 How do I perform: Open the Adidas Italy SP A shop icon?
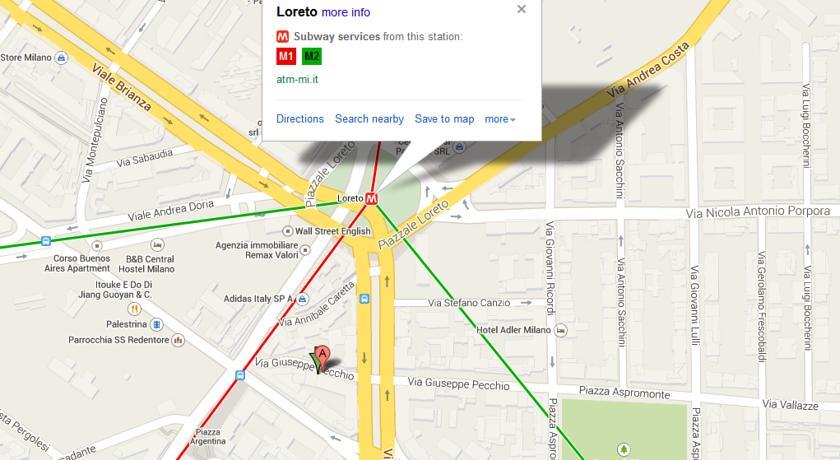[303, 299]
